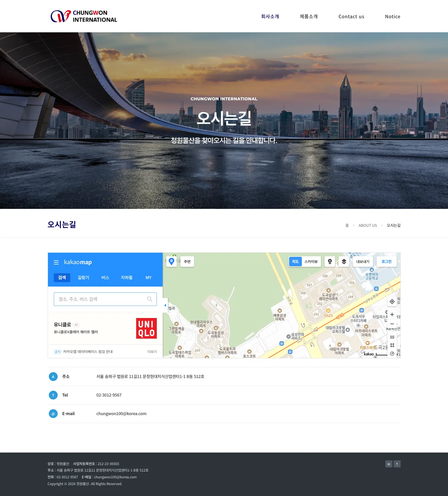Zoom in the map with plus
Screen dimensions: 448x496
point(392,314)
